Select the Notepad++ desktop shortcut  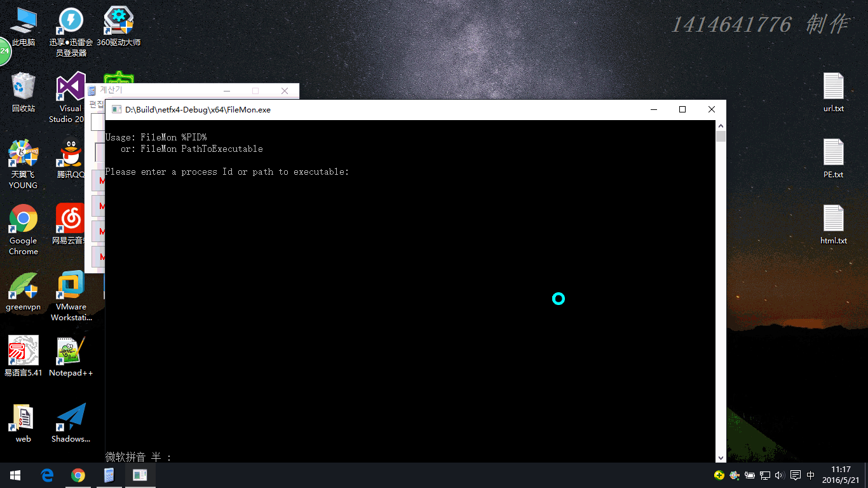tap(71, 357)
